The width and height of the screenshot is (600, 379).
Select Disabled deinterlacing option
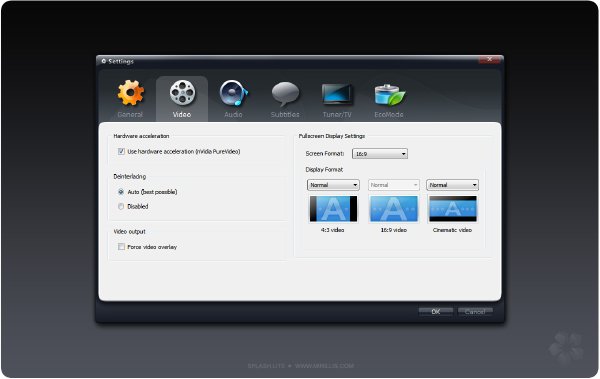click(121, 206)
